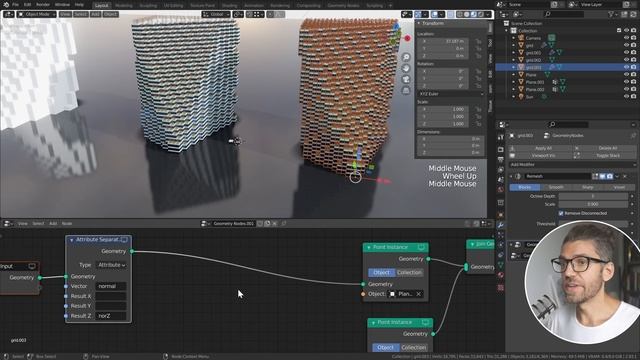
Task: Open the Output properties tab icon
Action: [501, 160]
